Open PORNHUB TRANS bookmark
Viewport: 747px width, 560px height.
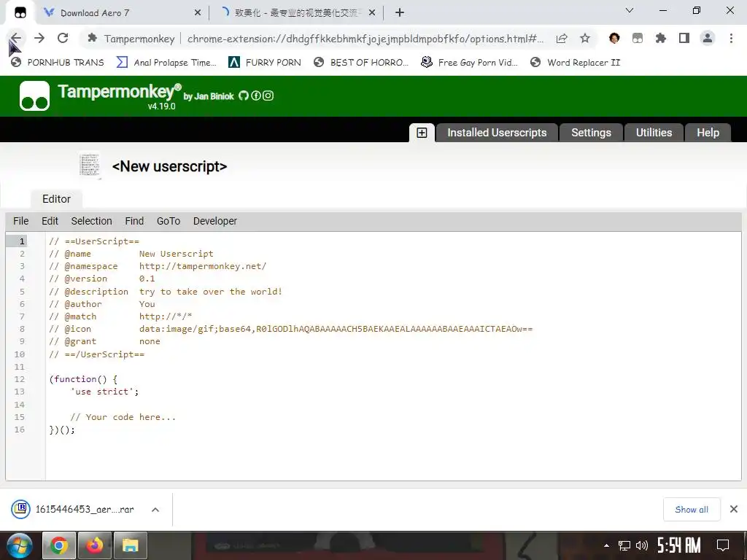tap(57, 63)
